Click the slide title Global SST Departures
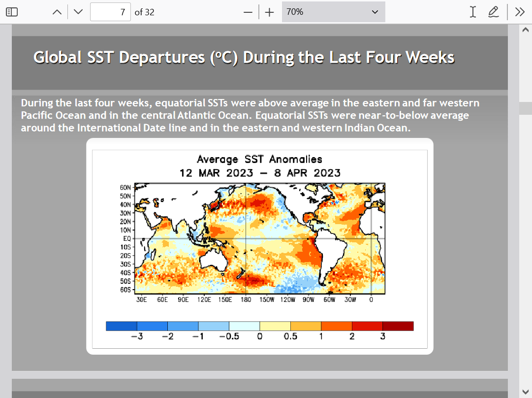Image resolution: width=532 pixels, height=398 pixels. 244,58
